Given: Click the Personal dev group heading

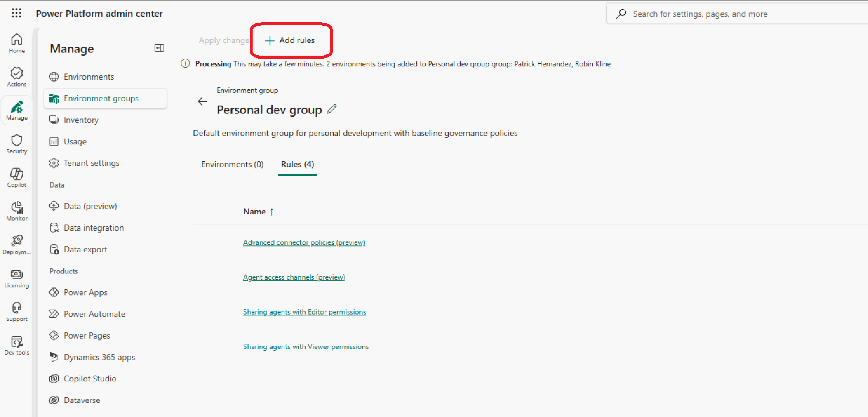Looking at the screenshot, I should click(269, 110).
